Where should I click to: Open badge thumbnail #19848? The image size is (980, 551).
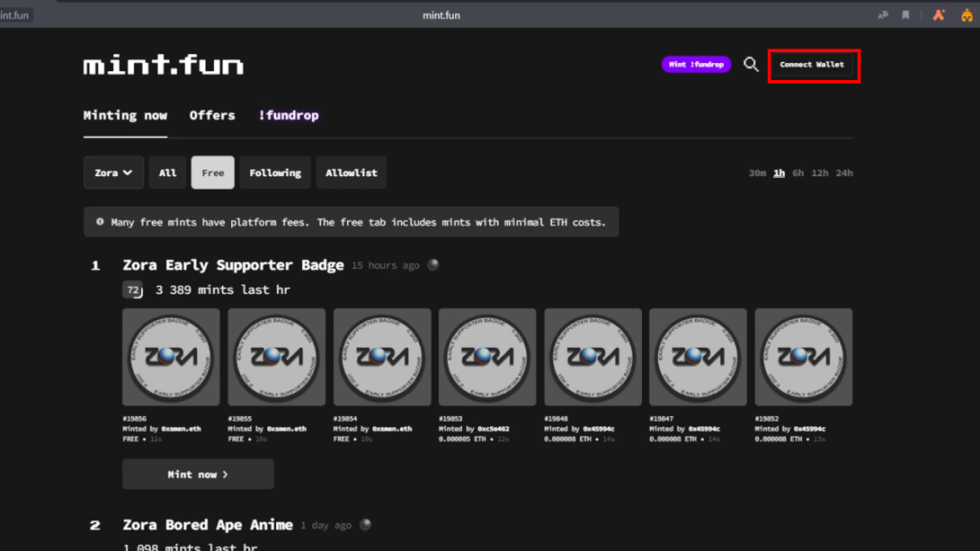tap(592, 357)
